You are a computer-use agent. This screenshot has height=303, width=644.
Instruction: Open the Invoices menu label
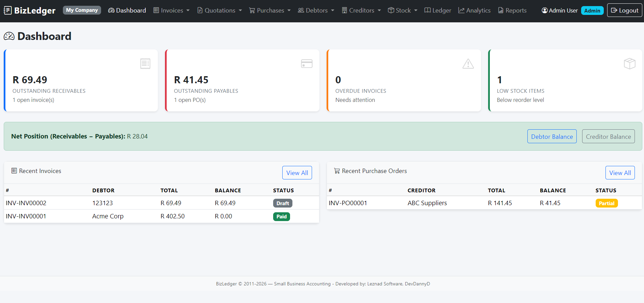pyautogui.click(x=172, y=10)
